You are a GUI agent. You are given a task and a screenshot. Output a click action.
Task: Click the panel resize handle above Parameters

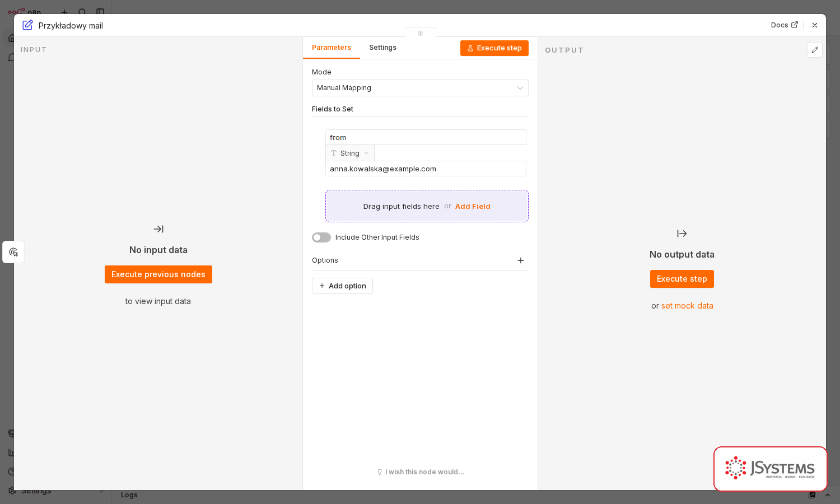(x=421, y=33)
